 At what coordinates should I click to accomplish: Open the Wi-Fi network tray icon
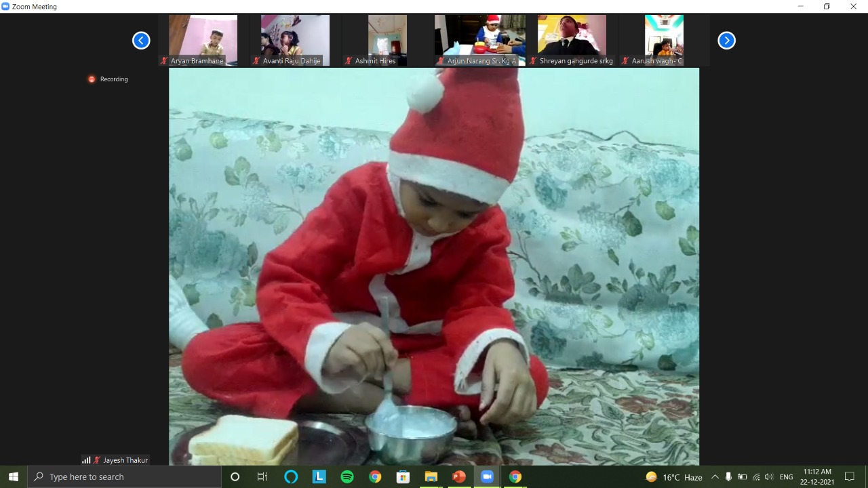coord(755,477)
